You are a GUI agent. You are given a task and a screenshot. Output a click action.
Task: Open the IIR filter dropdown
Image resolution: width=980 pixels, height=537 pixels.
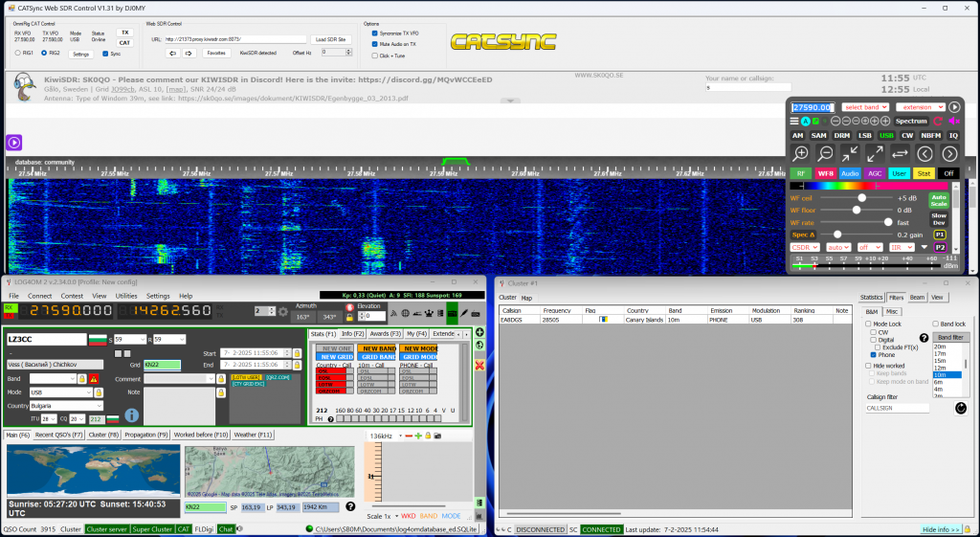click(x=902, y=248)
